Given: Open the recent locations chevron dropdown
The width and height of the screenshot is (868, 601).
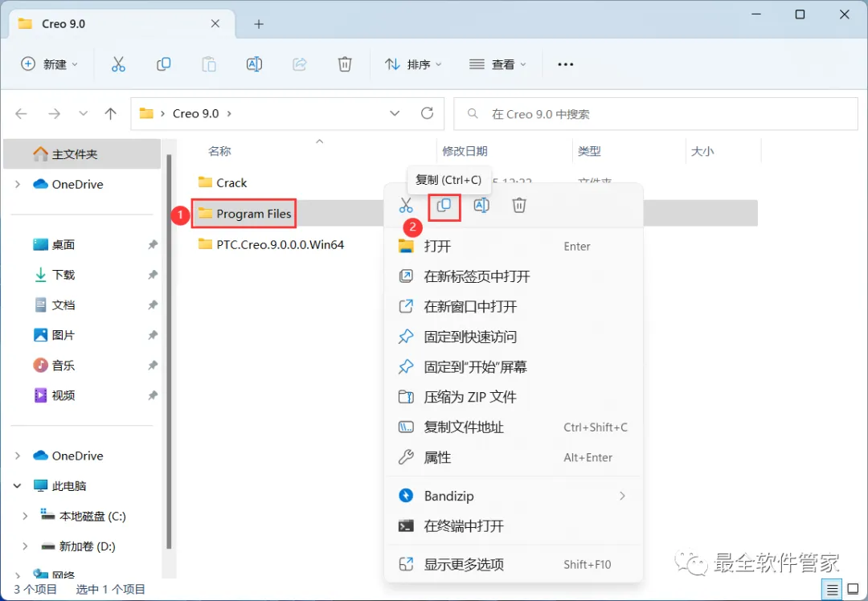Looking at the screenshot, I should [83, 113].
